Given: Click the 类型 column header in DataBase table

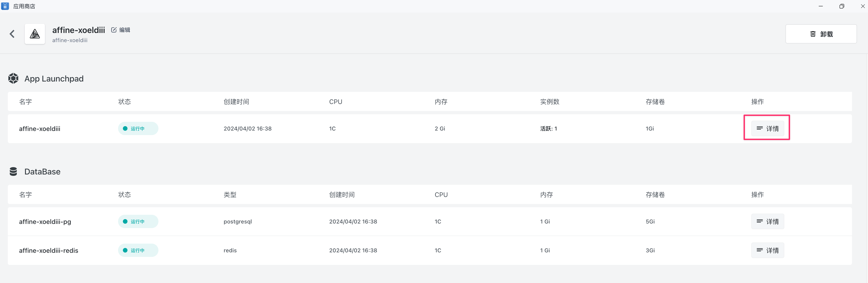Looking at the screenshot, I should [230, 194].
